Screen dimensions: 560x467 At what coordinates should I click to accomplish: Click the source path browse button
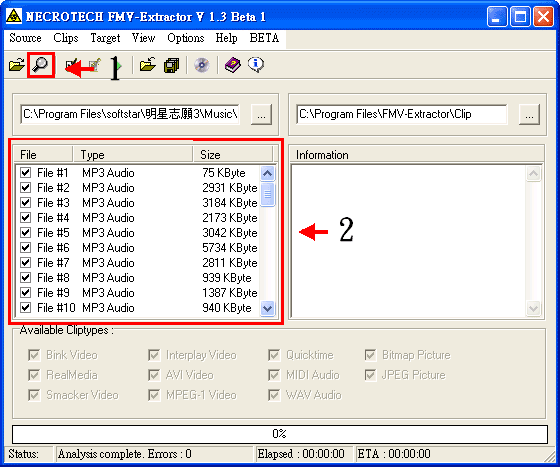pyautogui.click(x=261, y=115)
